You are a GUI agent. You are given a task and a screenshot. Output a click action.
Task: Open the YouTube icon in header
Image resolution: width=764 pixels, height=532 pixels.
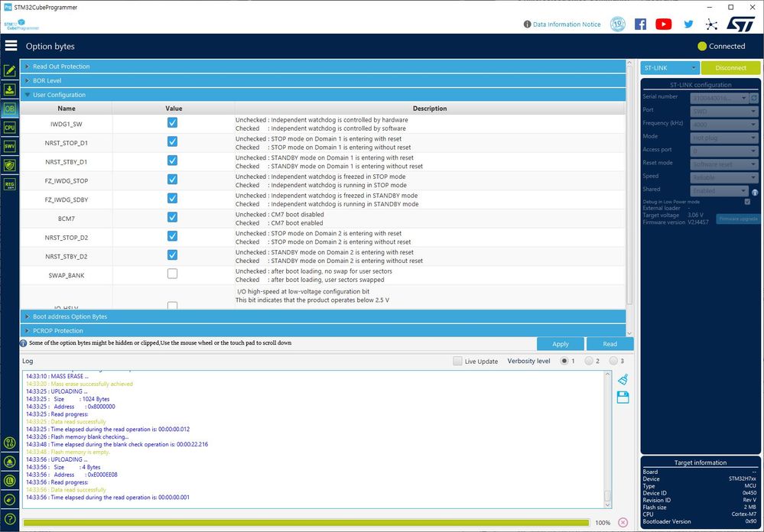pos(663,24)
